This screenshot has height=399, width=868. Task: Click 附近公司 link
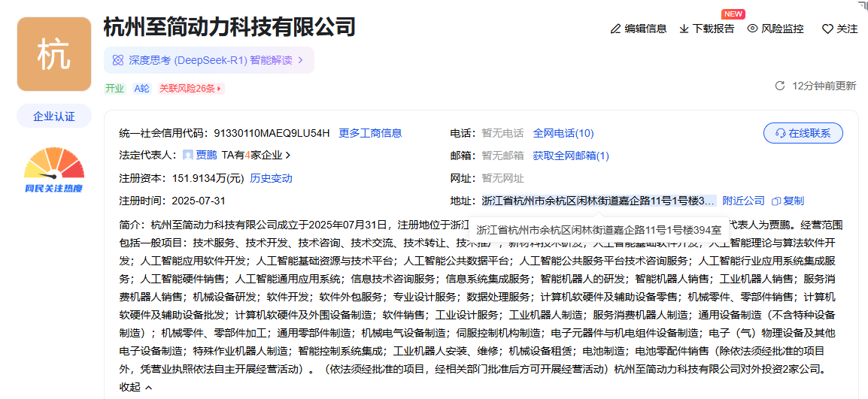click(x=743, y=201)
